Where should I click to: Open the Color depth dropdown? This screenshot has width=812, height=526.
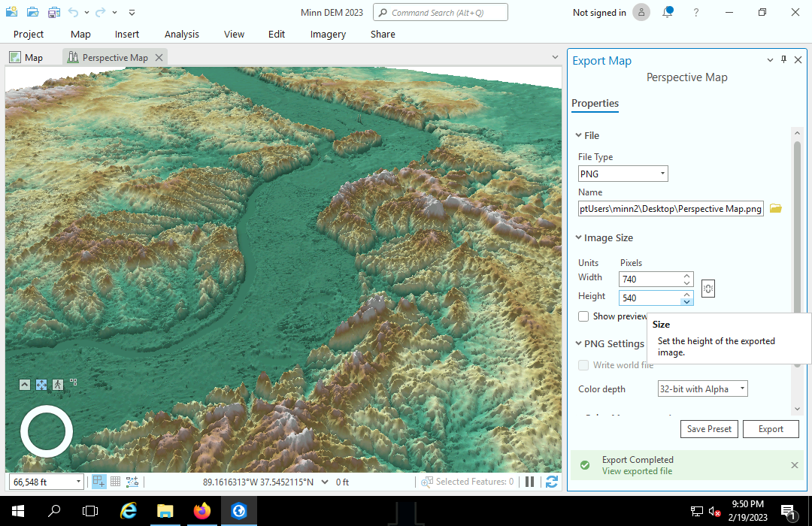(702, 389)
